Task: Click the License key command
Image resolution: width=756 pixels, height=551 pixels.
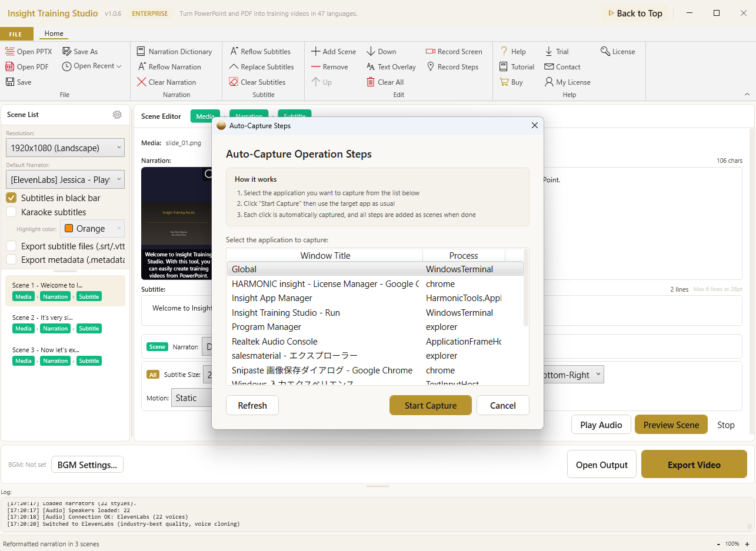Action: 618,52
